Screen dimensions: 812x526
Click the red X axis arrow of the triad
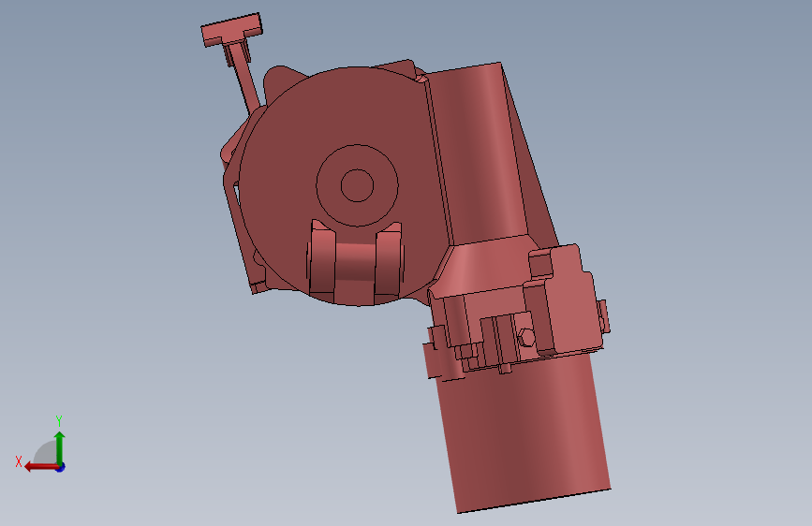tap(41, 467)
